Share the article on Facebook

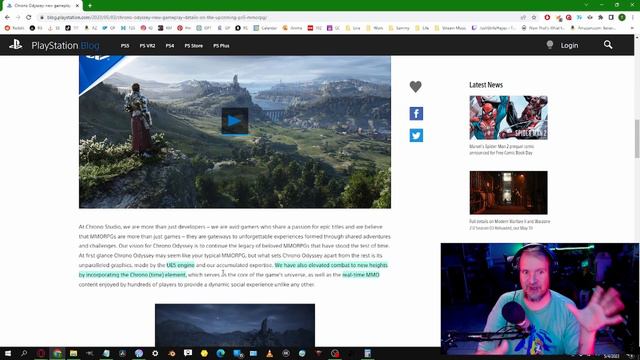(416, 113)
